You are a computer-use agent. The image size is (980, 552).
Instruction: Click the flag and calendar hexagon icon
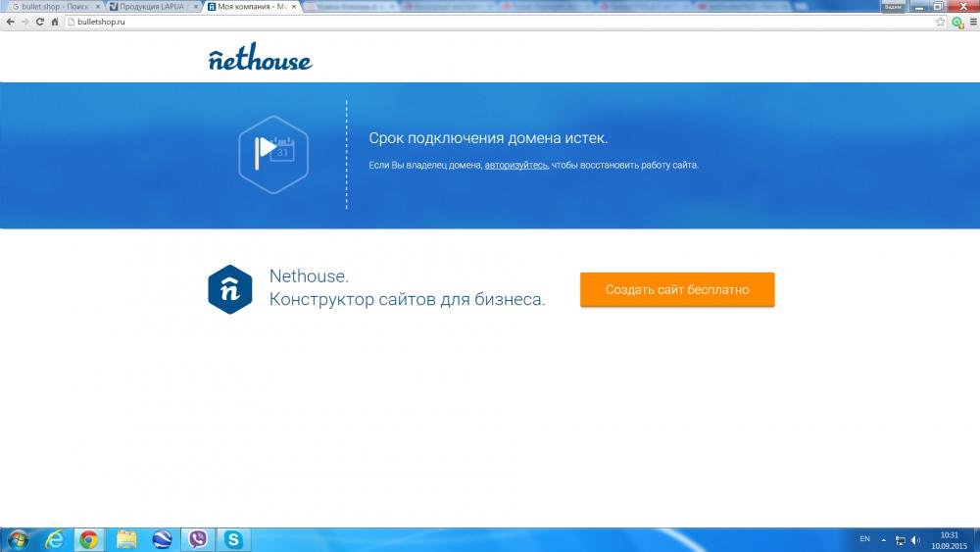pos(273,154)
